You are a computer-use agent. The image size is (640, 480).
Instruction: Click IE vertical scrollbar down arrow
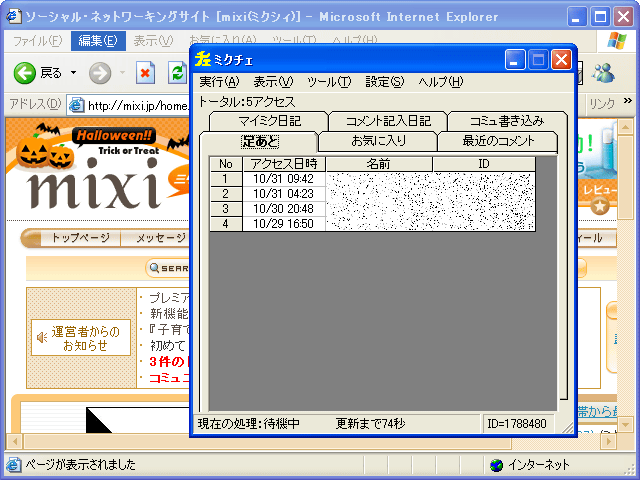[625, 425]
